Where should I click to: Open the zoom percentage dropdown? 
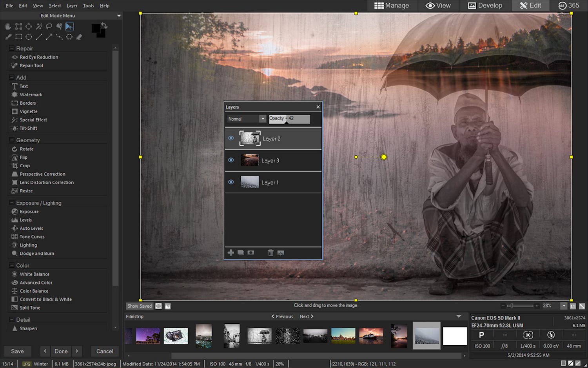(x=564, y=306)
